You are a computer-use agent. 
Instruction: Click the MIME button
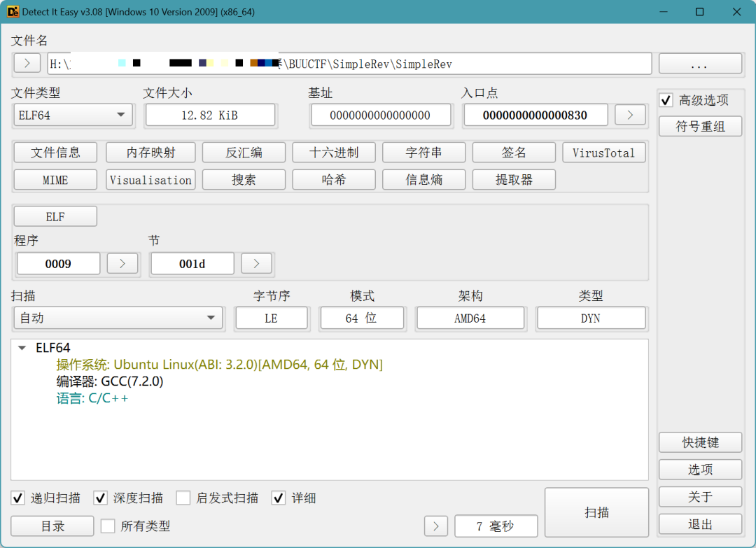point(55,180)
